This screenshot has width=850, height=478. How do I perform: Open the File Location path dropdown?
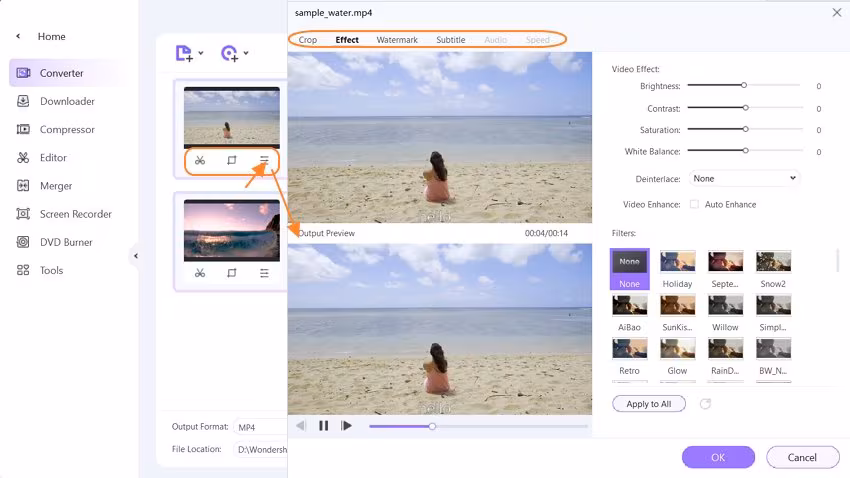pos(260,449)
